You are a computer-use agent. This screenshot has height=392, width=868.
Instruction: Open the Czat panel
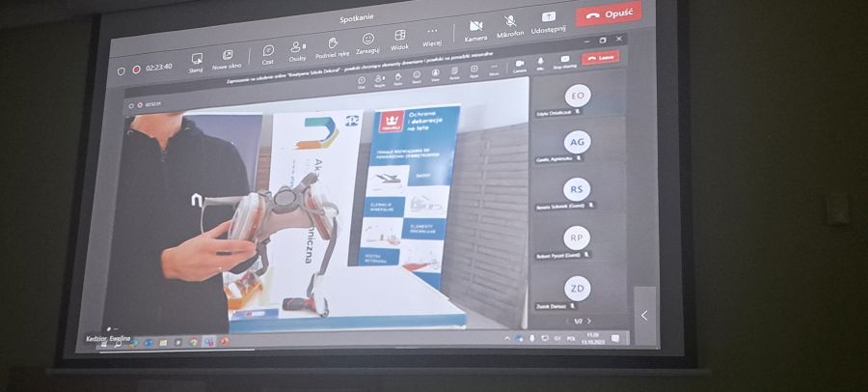[x=268, y=54]
